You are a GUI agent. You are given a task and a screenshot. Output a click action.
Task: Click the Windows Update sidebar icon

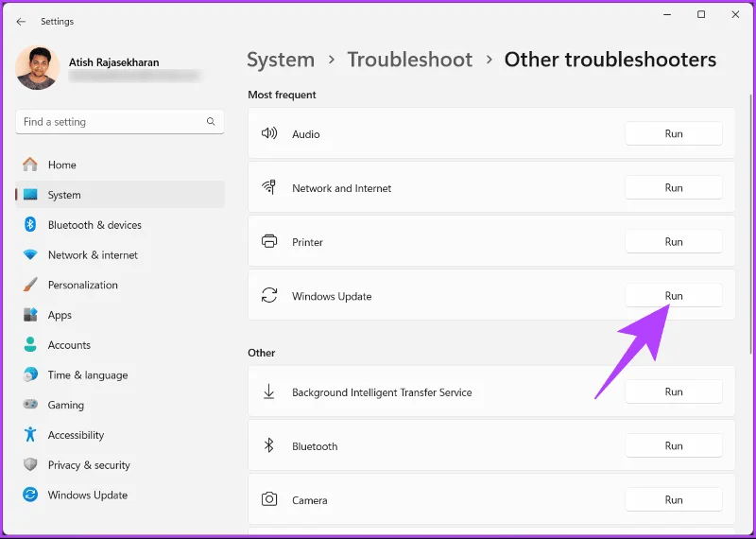[x=30, y=495]
